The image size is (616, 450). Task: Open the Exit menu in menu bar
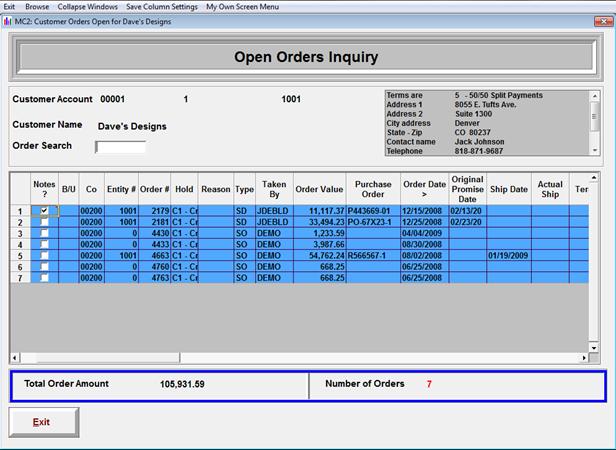pyautogui.click(x=9, y=7)
